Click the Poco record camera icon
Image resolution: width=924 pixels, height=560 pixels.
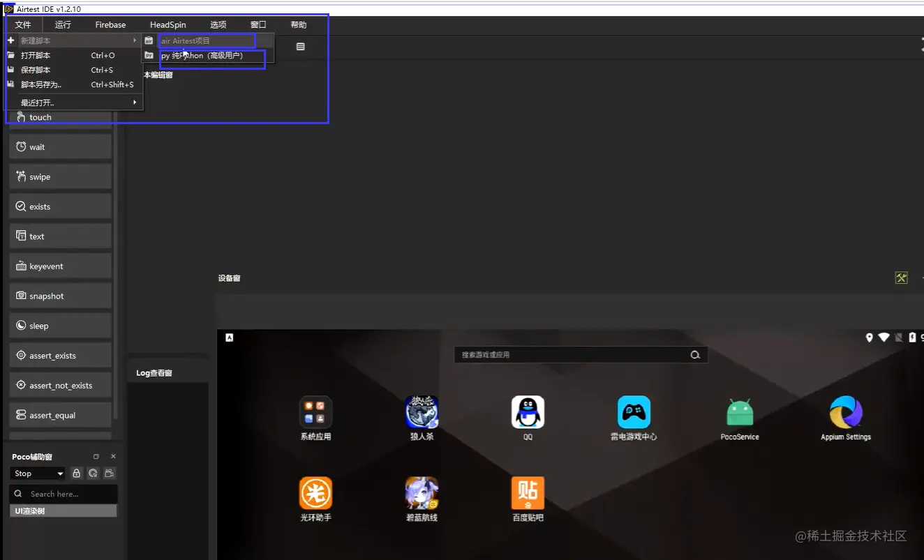[110, 474]
